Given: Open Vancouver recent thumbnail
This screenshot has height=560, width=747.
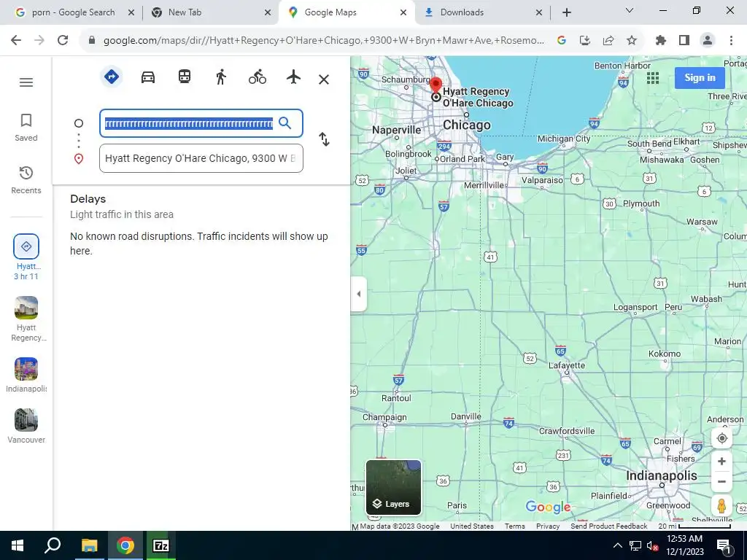Looking at the screenshot, I should (x=26, y=426).
